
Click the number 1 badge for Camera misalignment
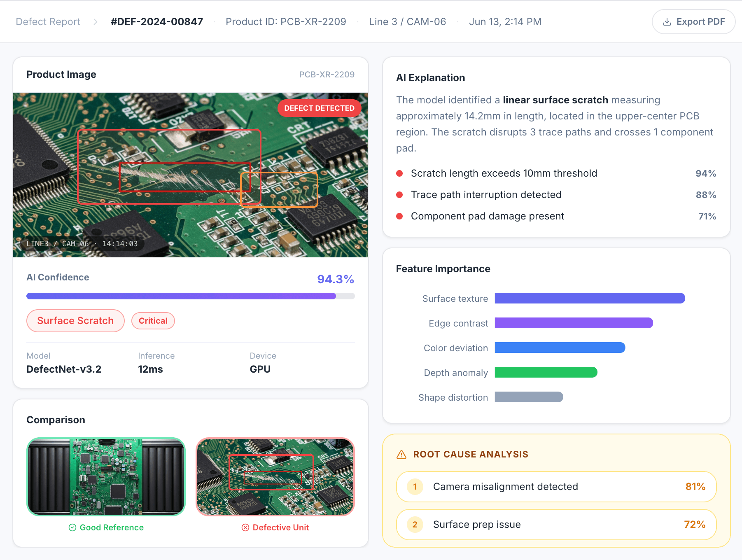tap(415, 487)
